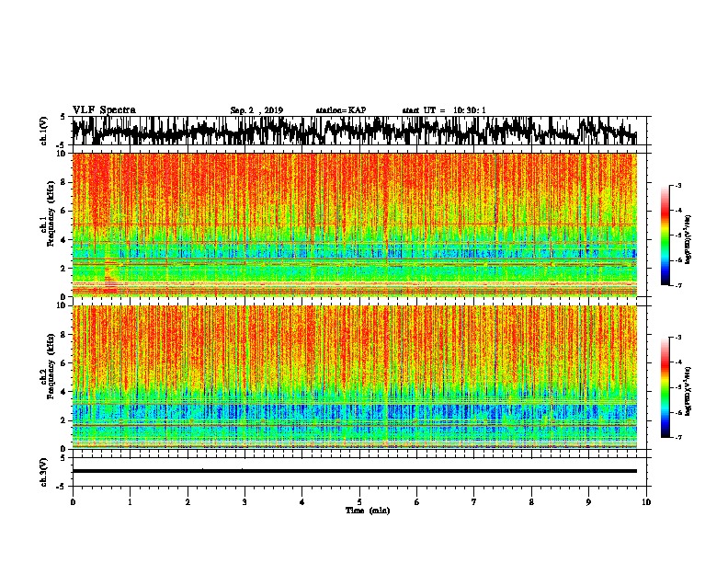Click the time axis tick label "10"
The height and width of the screenshot is (563, 728).
tap(646, 502)
